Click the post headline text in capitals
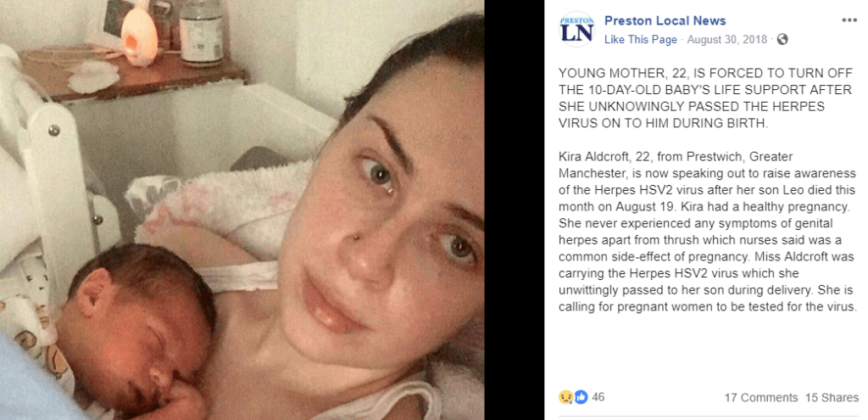 coord(705,98)
